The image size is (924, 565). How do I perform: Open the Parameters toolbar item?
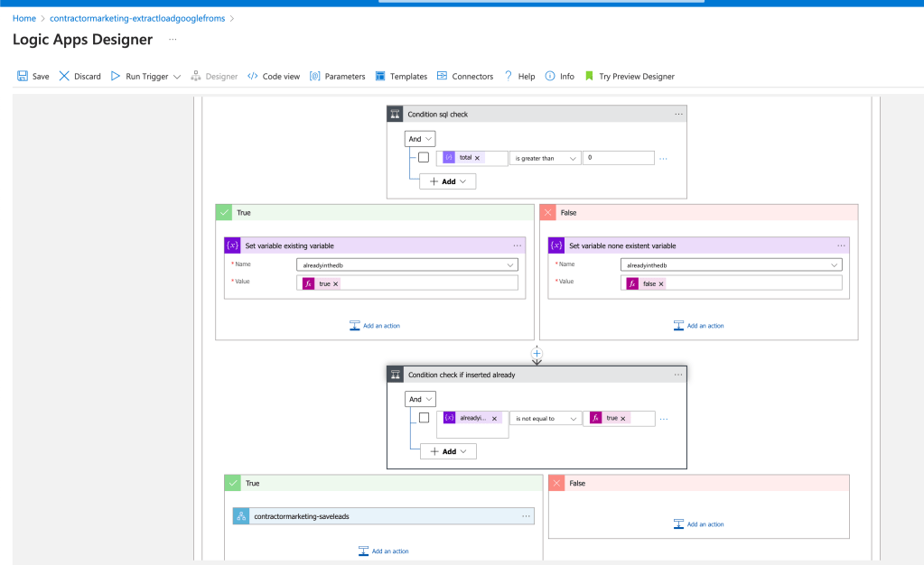(338, 76)
